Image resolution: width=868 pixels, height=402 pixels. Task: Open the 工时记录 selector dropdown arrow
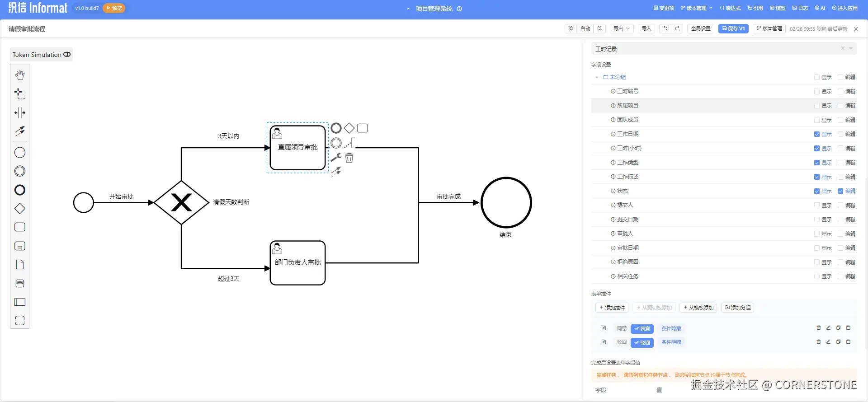pyautogui.click(x=851, y=49)
